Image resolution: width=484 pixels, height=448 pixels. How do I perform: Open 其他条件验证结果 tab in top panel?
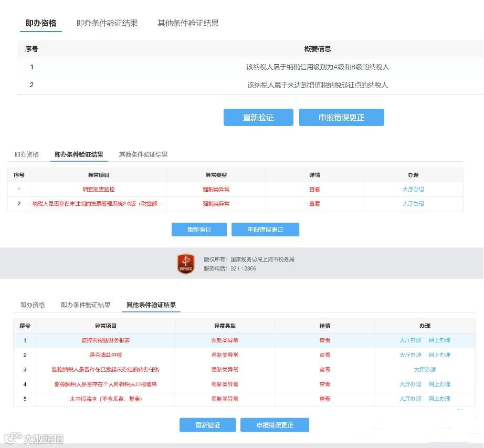coord(188,23)
